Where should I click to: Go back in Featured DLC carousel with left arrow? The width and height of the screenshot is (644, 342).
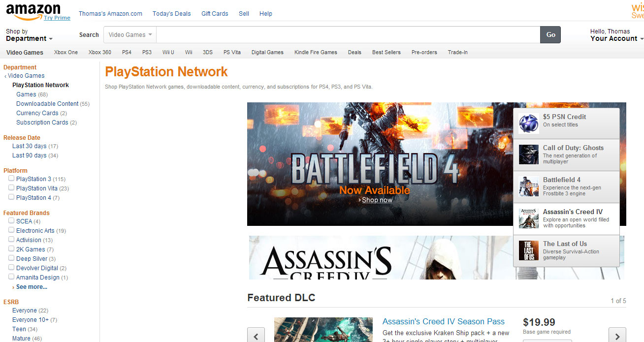point(256,335)
